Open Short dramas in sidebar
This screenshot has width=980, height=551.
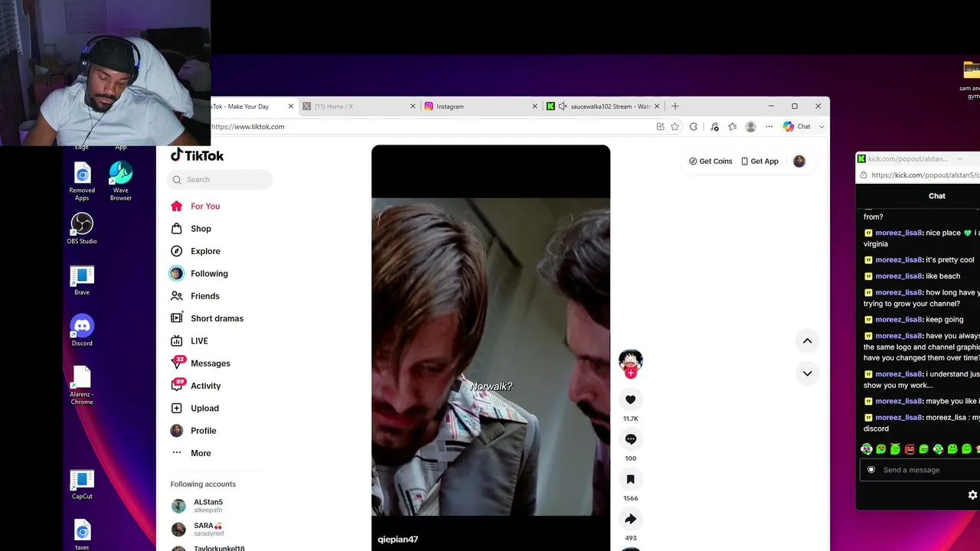point(207,318)
